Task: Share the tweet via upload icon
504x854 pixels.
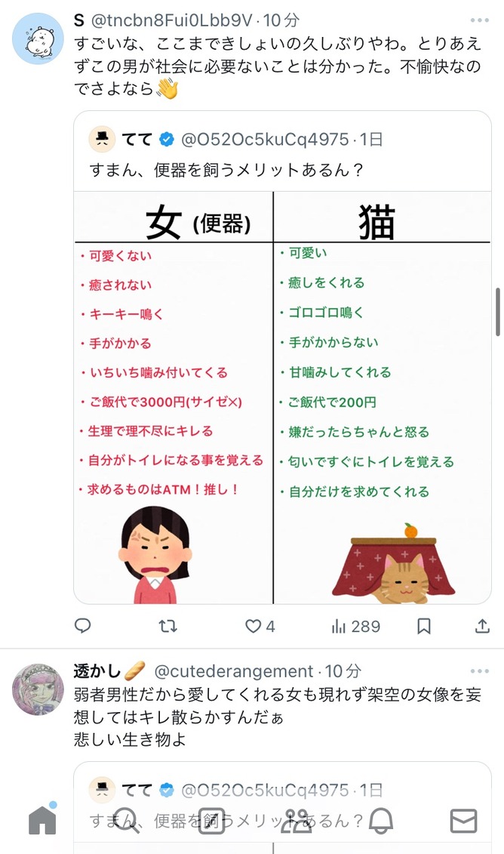Action: [x=482, y=626]
